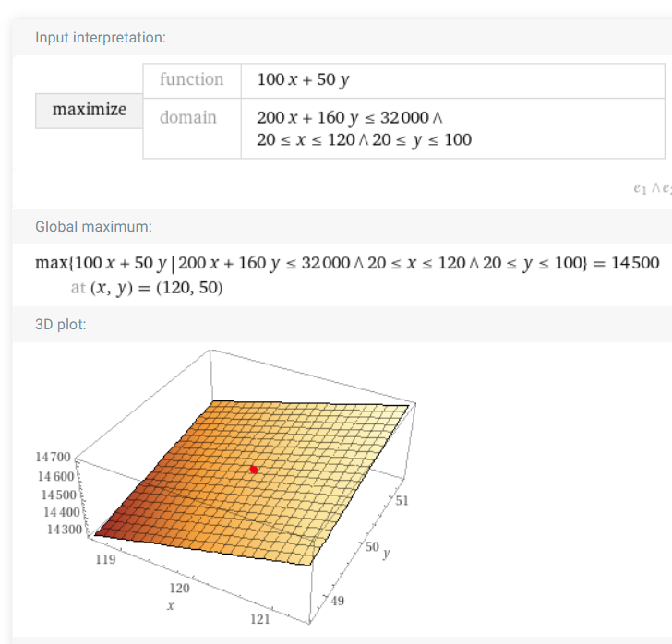This screenshot has width=672, height=644.
Task: Click the 14300 tick label on plot
Action: (65, 530)
